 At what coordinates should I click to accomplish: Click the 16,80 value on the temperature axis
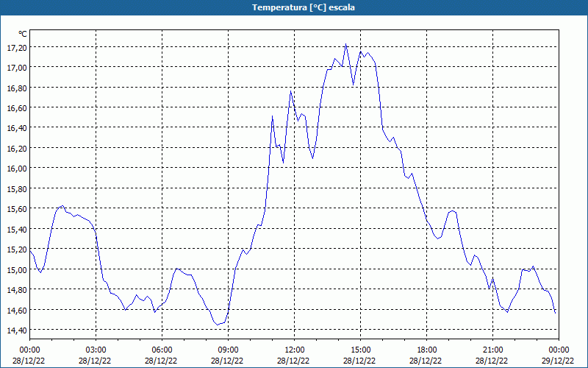17,88
